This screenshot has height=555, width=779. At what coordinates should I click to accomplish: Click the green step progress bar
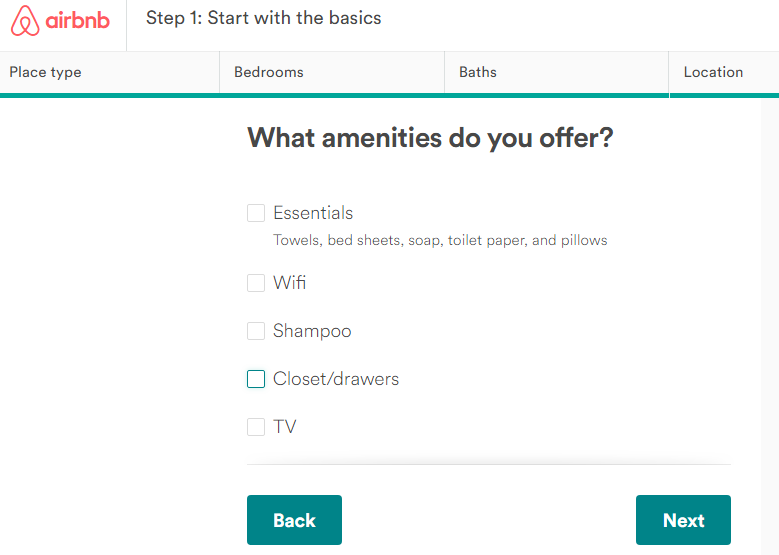tap(389, 96)
